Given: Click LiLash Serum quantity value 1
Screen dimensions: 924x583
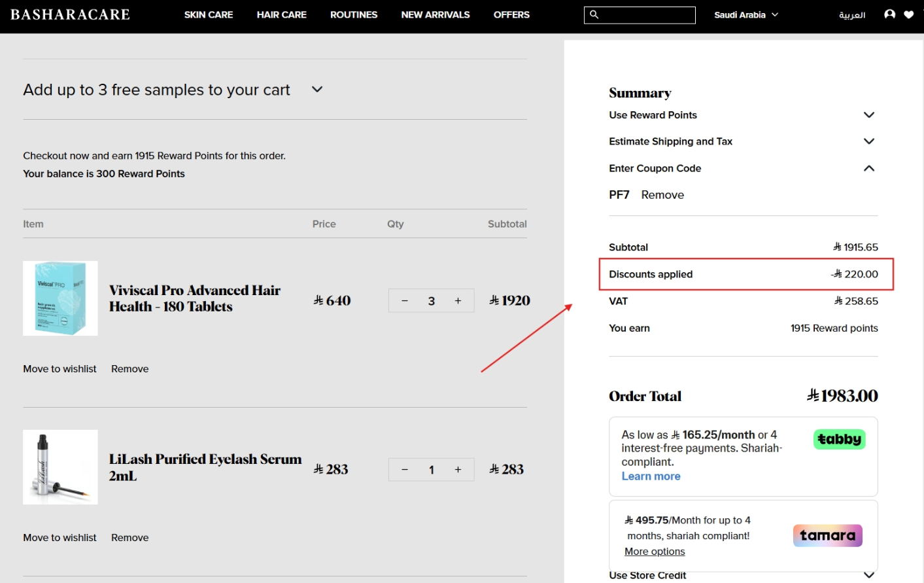Looking at the screenshot, I should (x=432, y=470).
